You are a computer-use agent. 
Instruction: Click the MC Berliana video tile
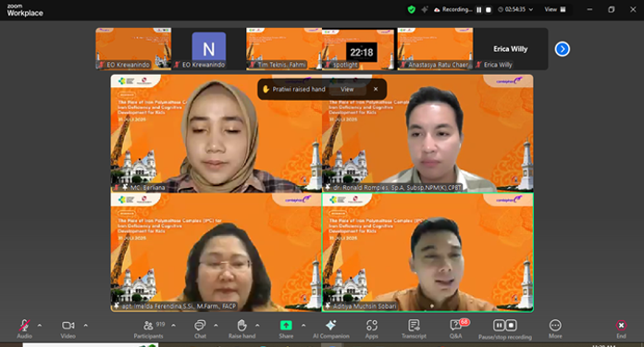click(x=216, y=133)
